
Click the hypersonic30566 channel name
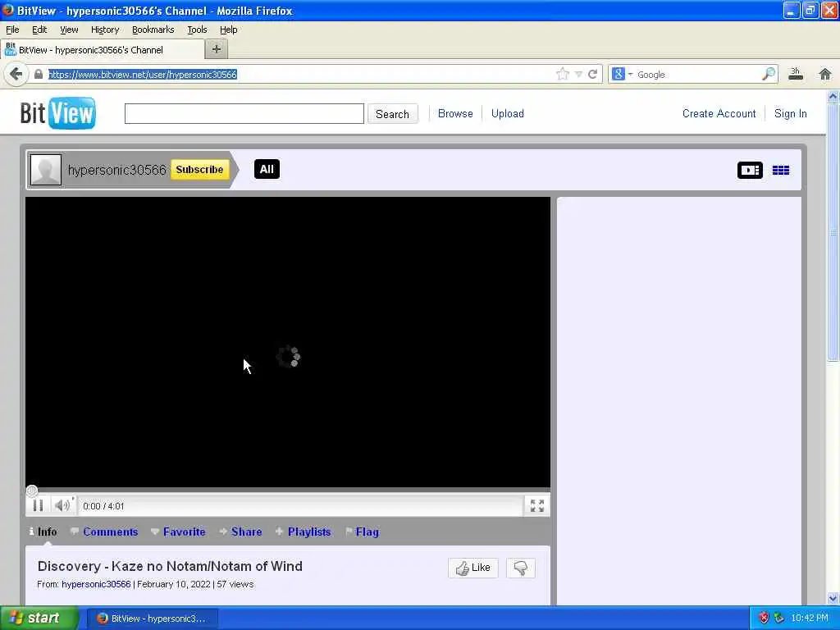(116, 170)
